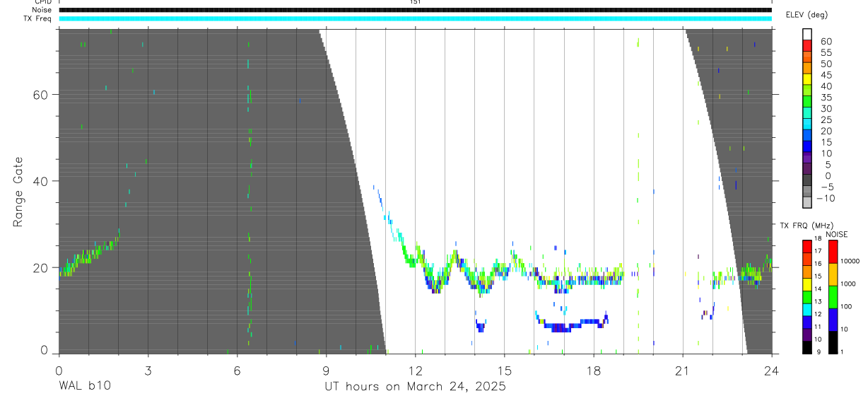Image resolution: width=868 pixels, height=401 pixels.
Task: Click the "18" value in the TX FRQ legend
Action: coord(818,238)
